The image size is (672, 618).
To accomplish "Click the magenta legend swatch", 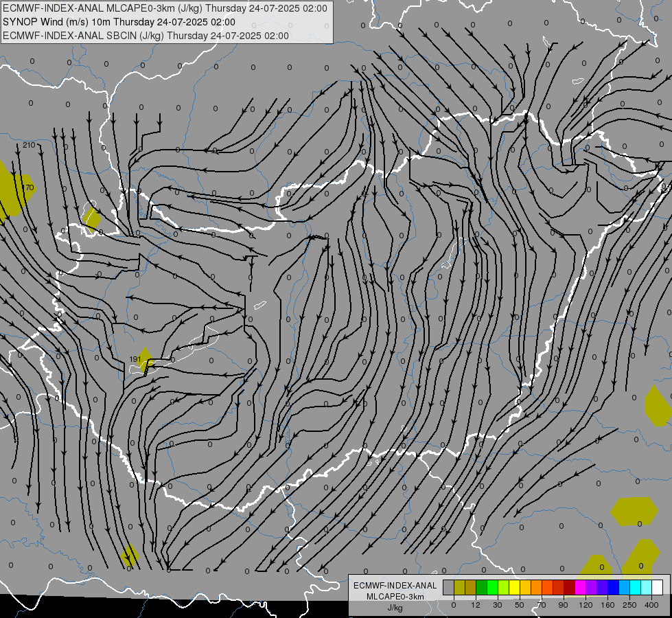I will [580, 587].
